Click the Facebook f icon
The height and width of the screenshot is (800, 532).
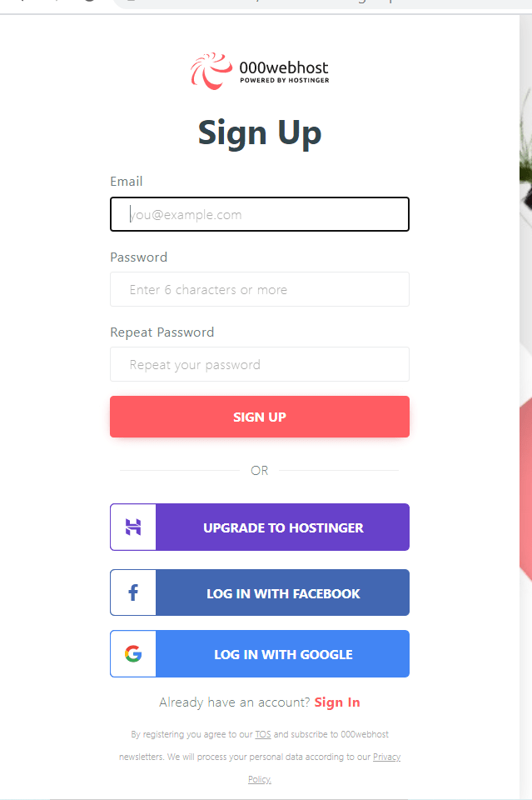(x=133, y=592)
